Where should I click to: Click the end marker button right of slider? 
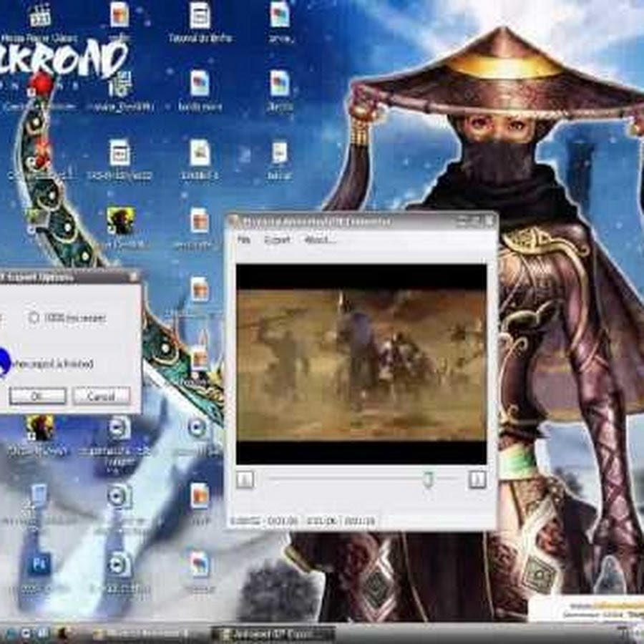click(x=477, y=479)
